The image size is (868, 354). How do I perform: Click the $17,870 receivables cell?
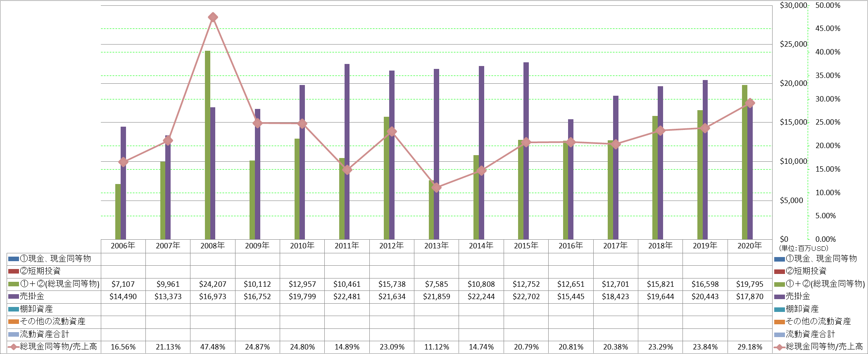coord(750,297)
